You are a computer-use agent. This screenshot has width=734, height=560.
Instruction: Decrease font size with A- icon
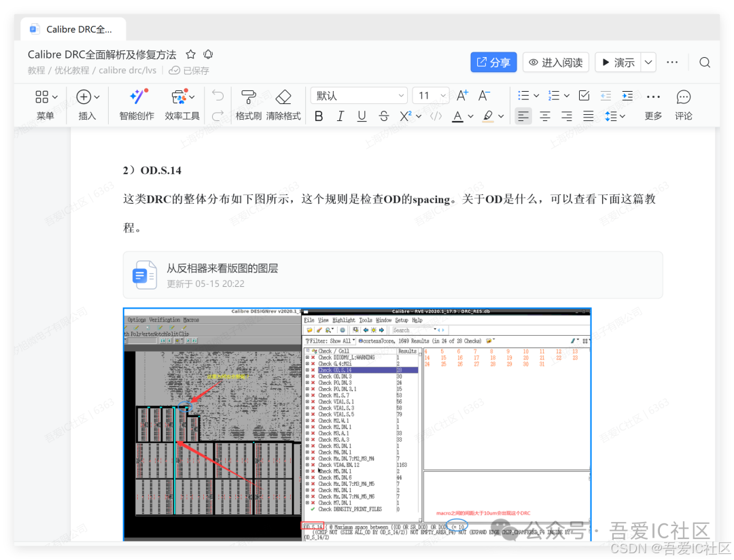(x=484, y=96)
